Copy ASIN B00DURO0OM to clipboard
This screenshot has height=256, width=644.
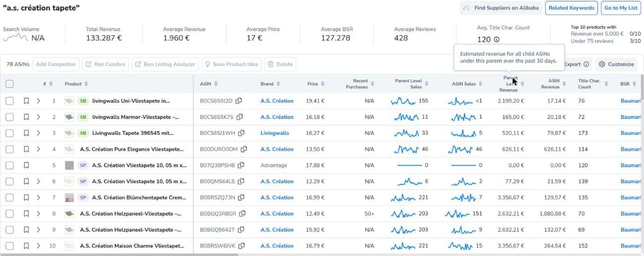click(244, 149)
